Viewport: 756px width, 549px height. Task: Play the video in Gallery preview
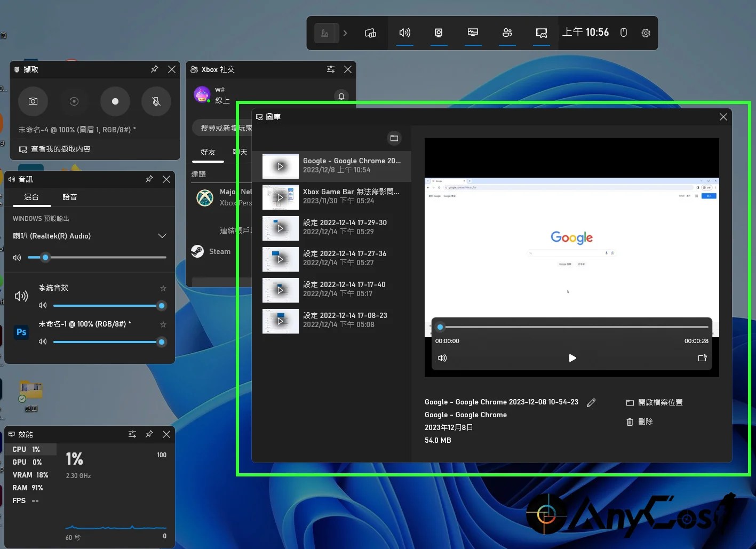(x=572, y=358)
